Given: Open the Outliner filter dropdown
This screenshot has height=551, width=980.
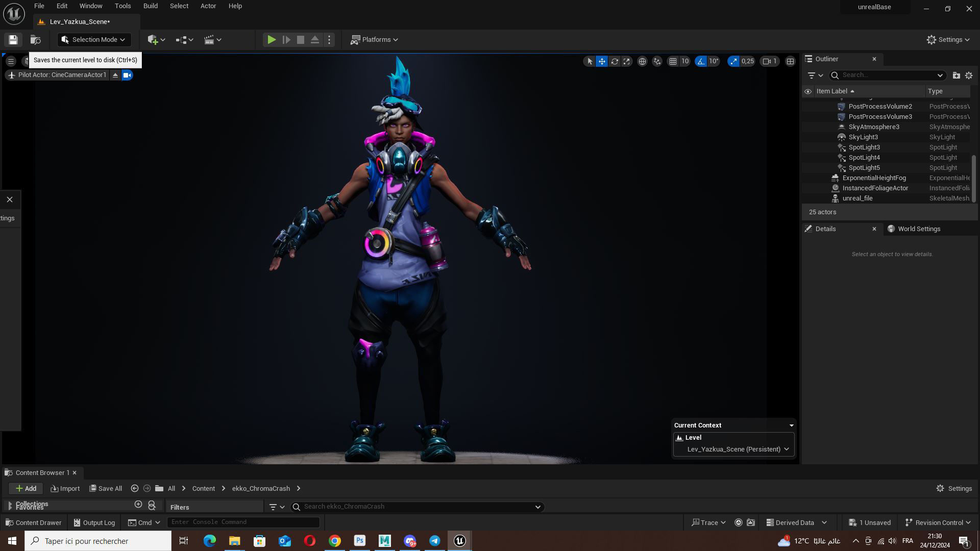Looking at the screenshot, I should point(815,76).
